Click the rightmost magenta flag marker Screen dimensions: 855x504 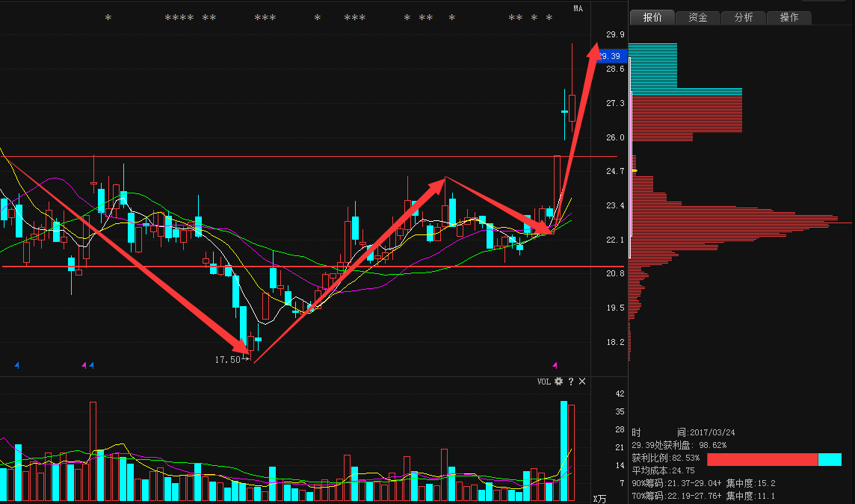555,365
